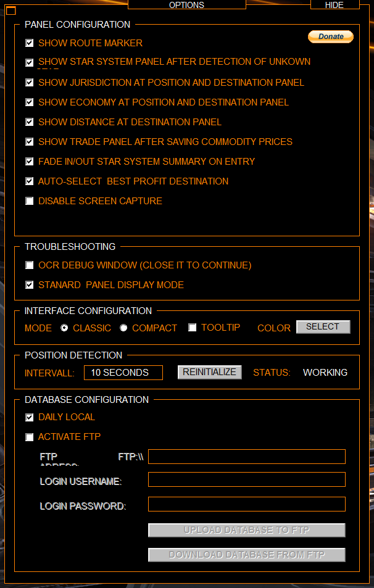The image size is (374, 588).
Task: Click Select button next to Color
Action: tap(323, 326)
